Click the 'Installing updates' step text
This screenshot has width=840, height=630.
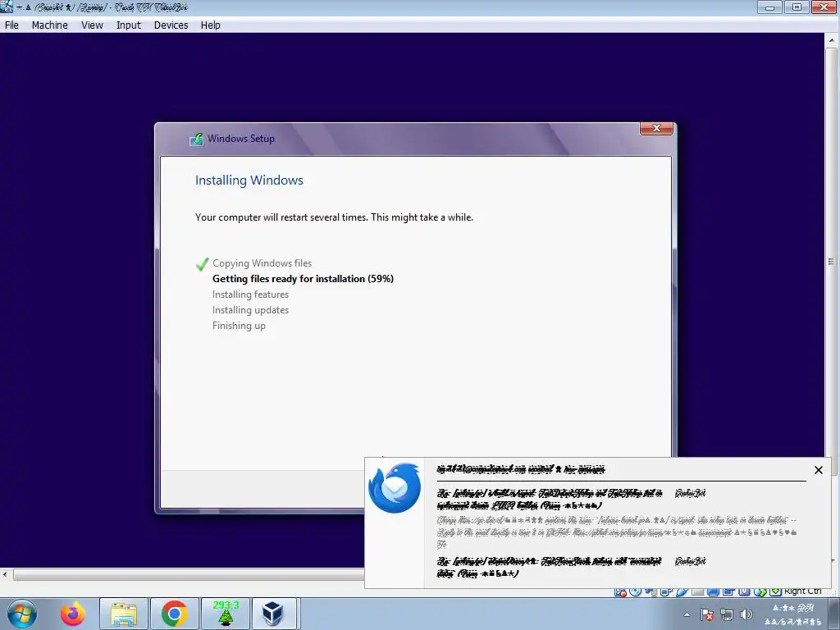coord(250,309)
